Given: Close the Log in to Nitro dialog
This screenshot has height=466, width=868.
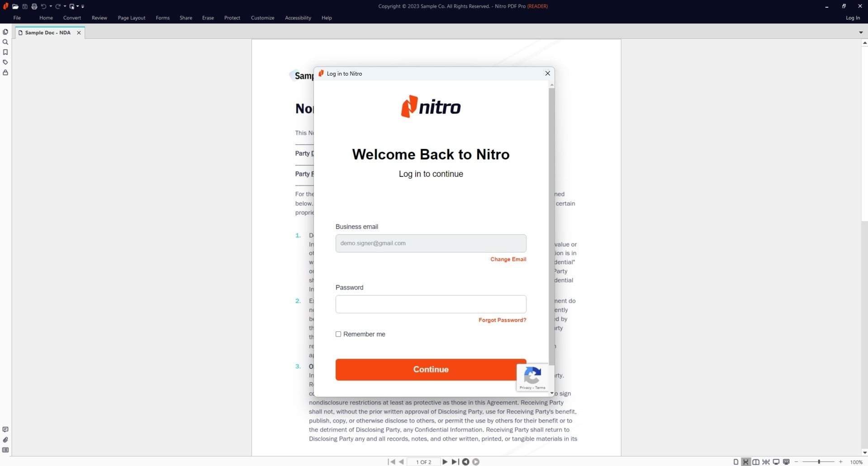Looking at the screenshot, I should point(548,73).
